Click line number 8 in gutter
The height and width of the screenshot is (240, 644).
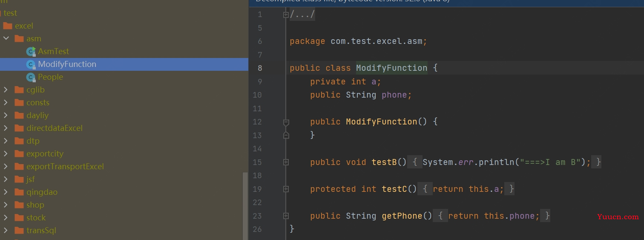click(260, 68)
